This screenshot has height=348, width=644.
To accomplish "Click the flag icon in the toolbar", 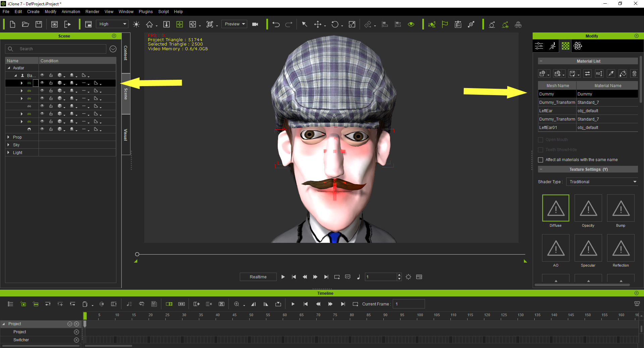I will point(445,24).
